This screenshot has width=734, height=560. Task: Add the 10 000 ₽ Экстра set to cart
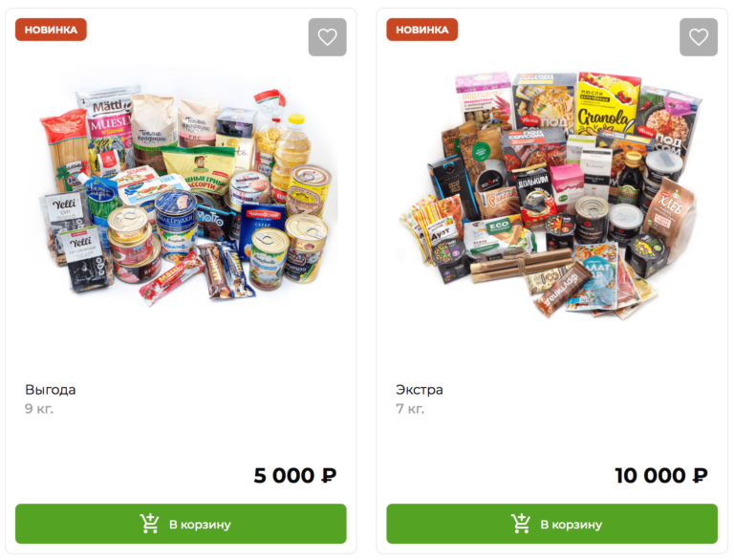551,524
